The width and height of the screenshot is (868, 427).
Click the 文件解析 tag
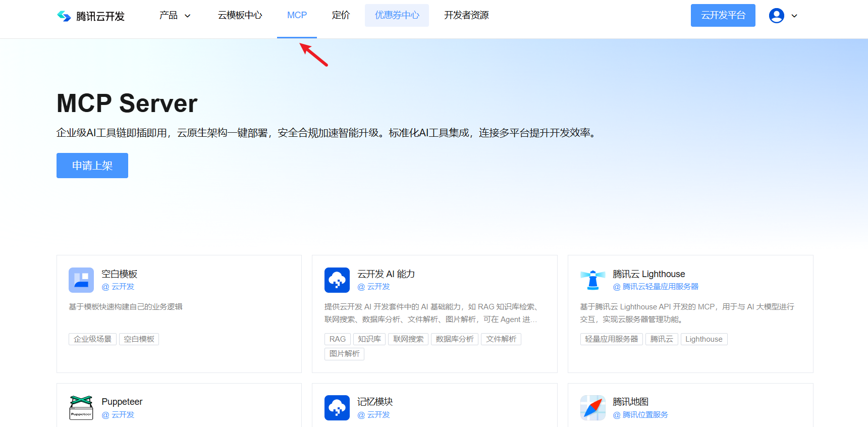501,339
